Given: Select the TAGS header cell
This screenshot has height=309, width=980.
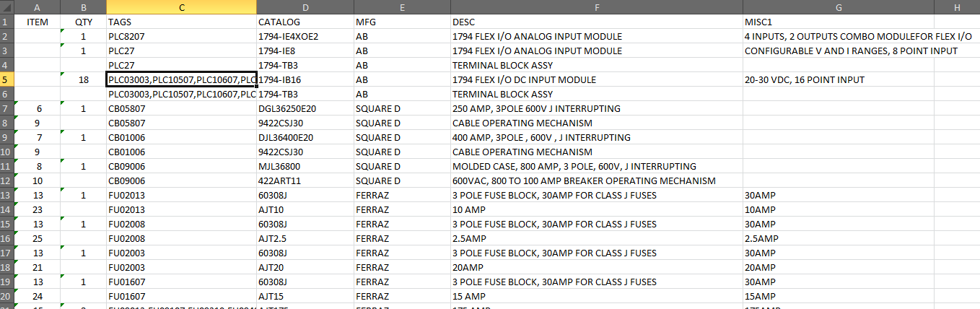Looking at the screenshot, I should tap(181, 22).
